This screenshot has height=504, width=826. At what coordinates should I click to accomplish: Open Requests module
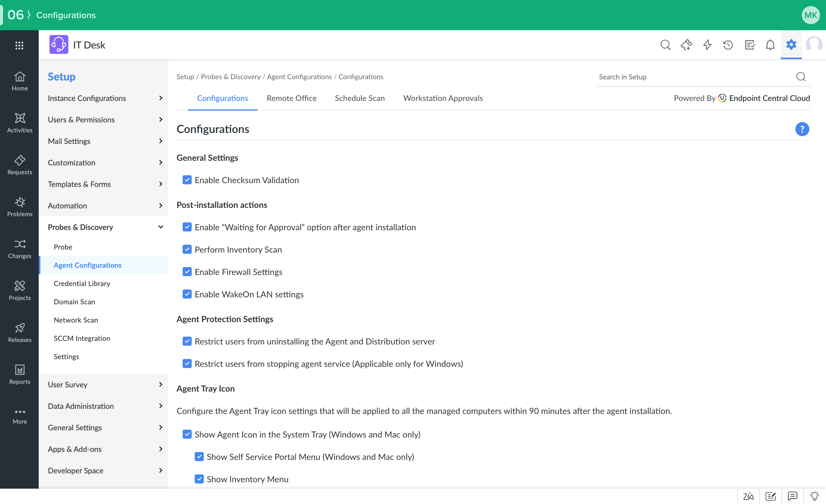(x=19, y=165)
